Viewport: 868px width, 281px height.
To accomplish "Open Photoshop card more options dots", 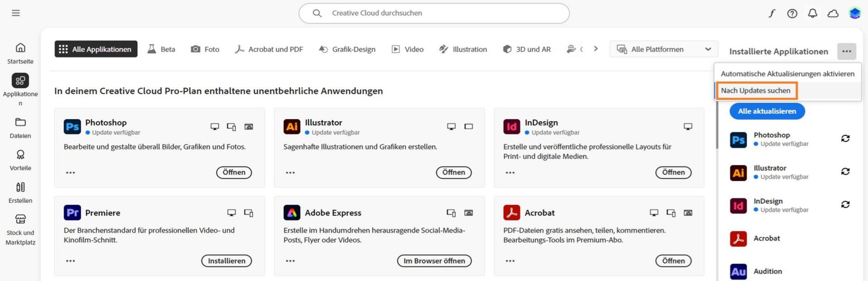I will (71, 173).
